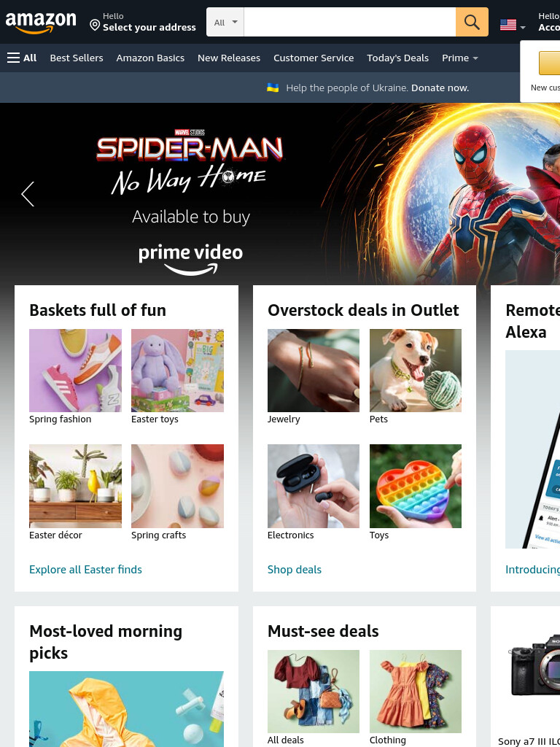Open the language selector dropdown arrow

click(523, 28)
